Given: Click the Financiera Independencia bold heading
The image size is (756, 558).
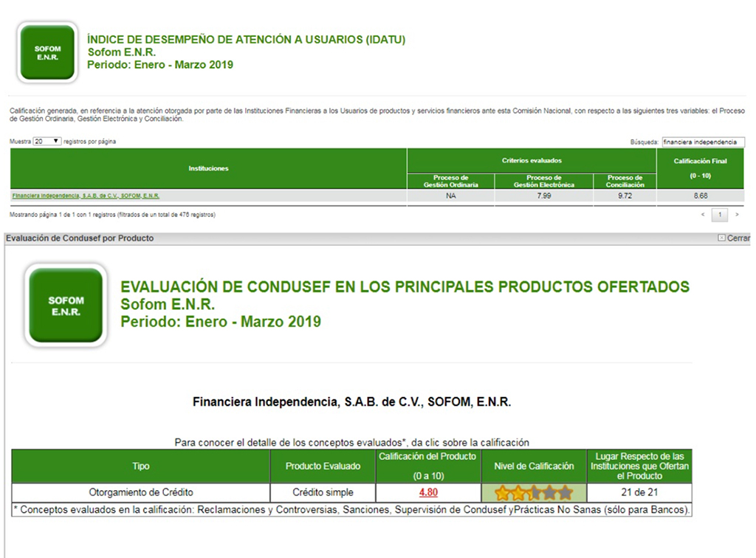Looking at the screenshot, I should 351,402.
